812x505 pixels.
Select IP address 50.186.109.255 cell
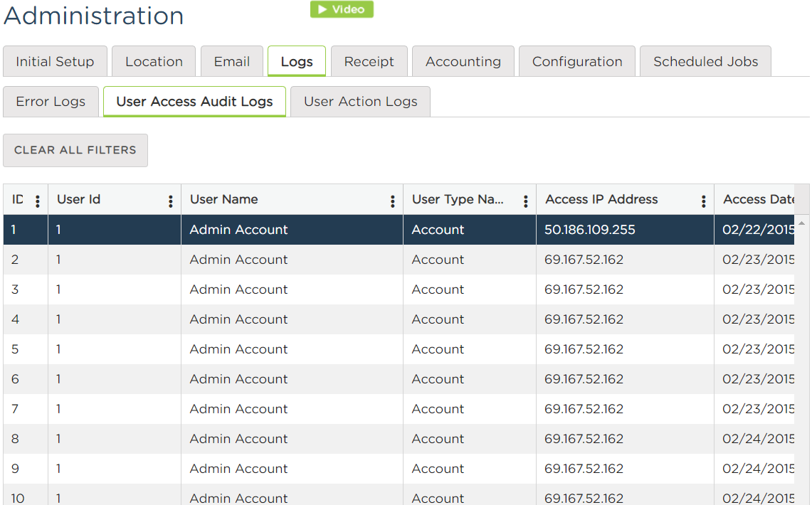[625, 230]
